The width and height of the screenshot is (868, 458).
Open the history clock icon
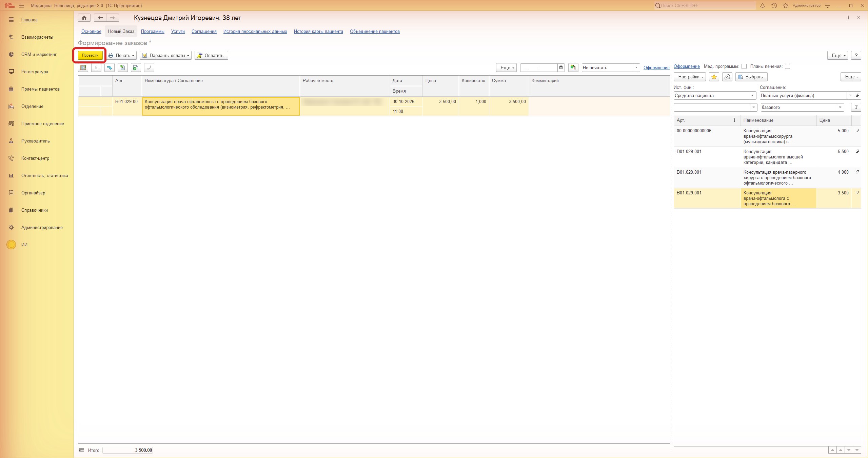[774, 5]
